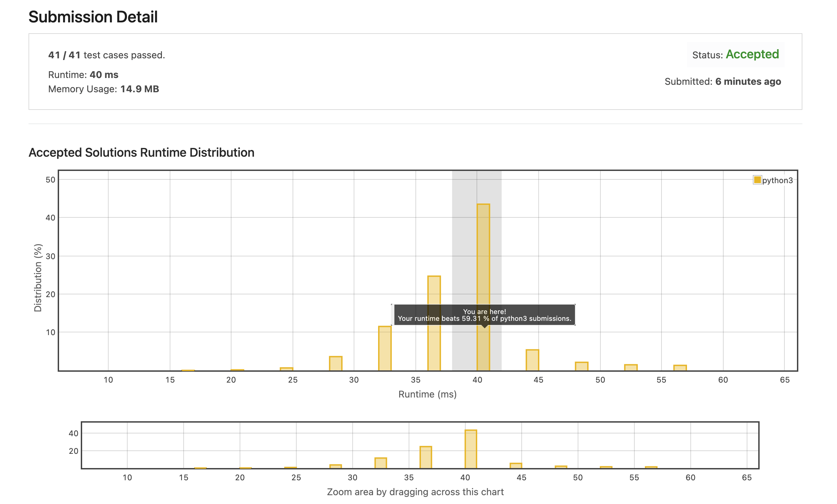The width and height of the screenshot is (837, 504).
Task: Click the 44 ms bar in main chart
Action: 532,361
